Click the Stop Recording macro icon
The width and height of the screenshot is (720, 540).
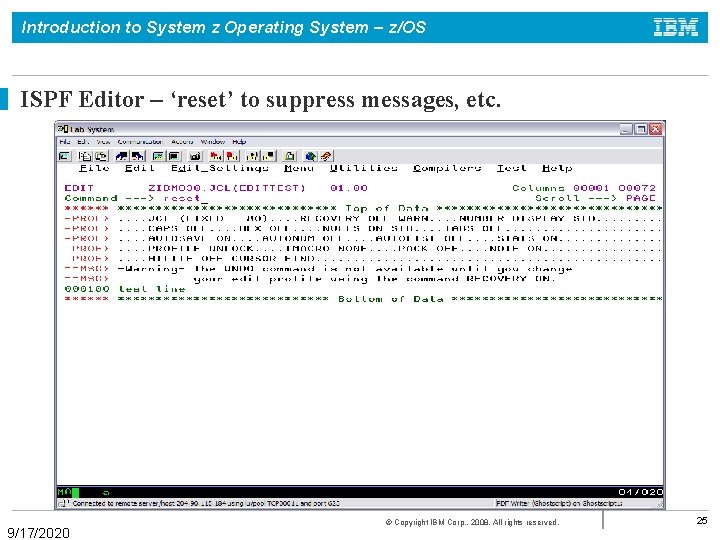pos(232,156)
